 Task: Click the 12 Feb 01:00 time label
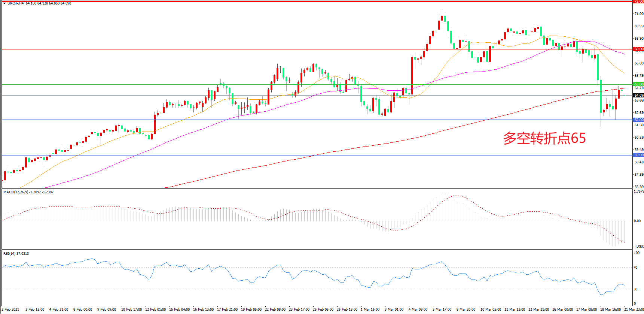(155, 310)
